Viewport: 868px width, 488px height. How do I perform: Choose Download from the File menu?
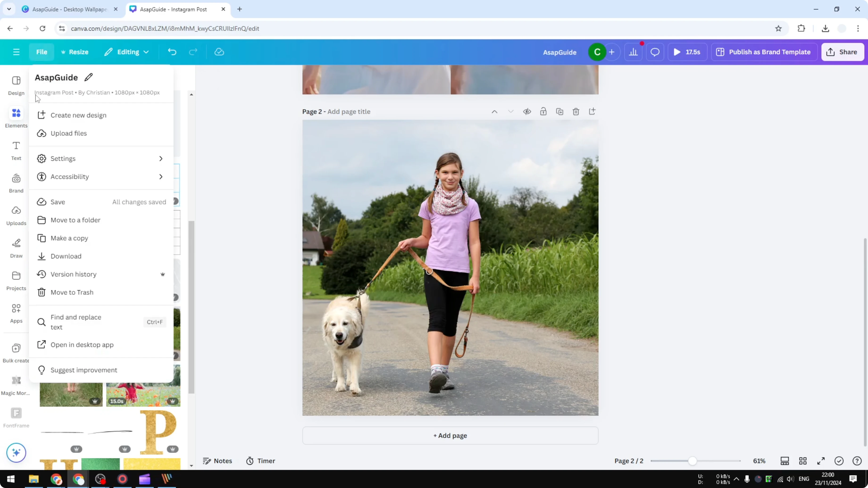click(x=66, y=256)
